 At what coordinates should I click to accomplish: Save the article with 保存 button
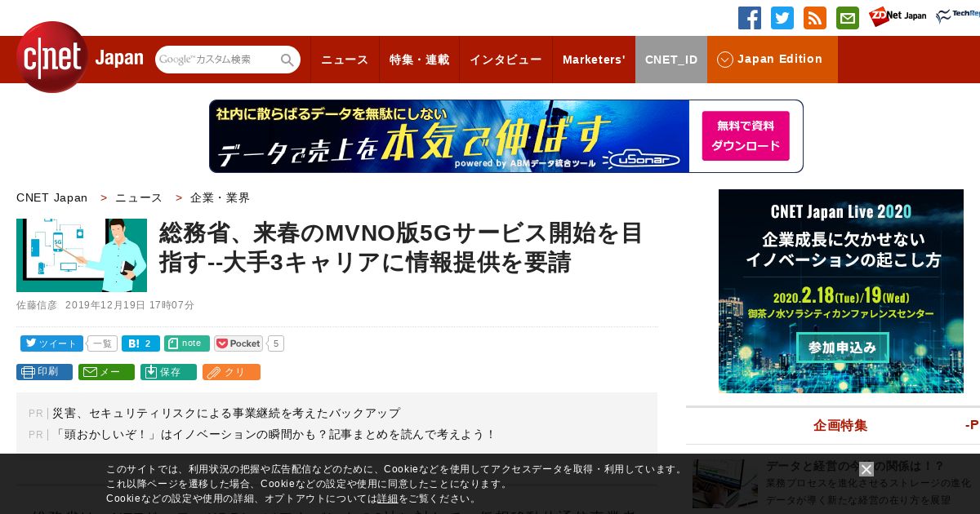168,372
